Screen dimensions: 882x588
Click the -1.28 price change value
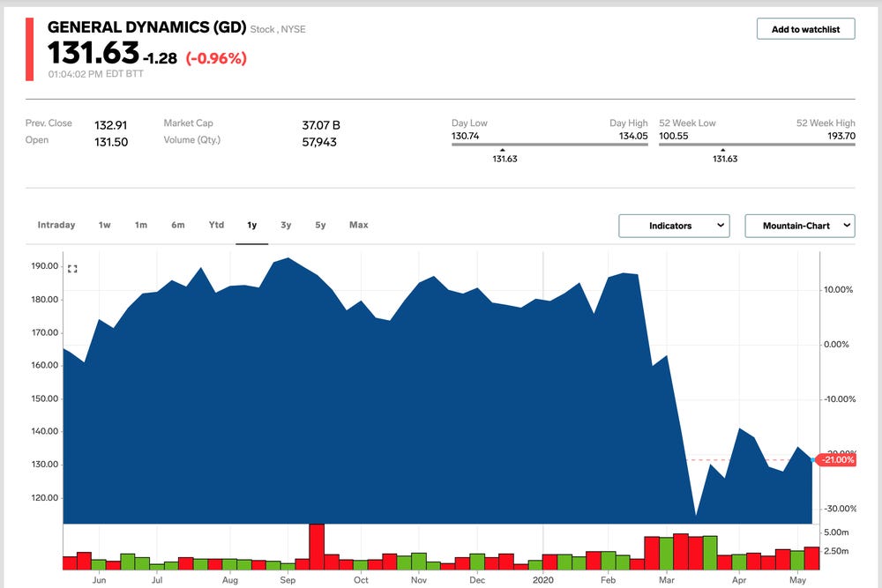pyautogui.click(x=161, y=58)
